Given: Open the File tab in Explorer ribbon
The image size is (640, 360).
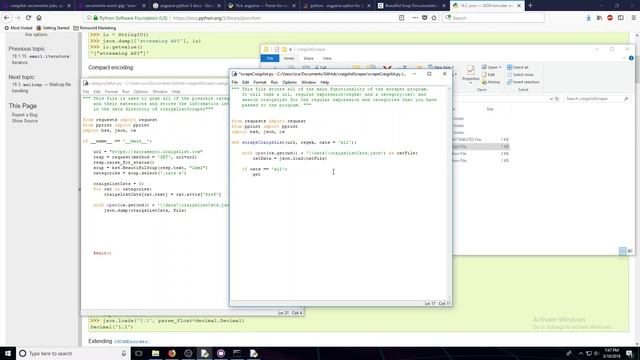Looking at the screenshot, I should pyautogui.click(x=270, y=58).
